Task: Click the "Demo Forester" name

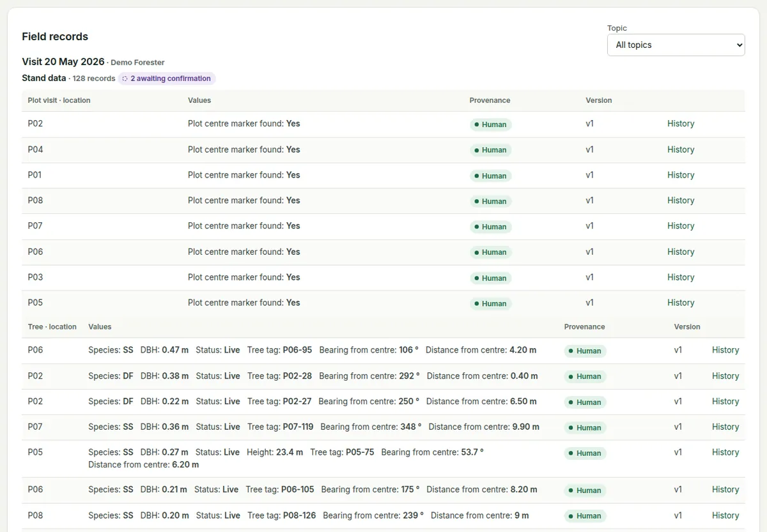Action: tap(137, 63)
